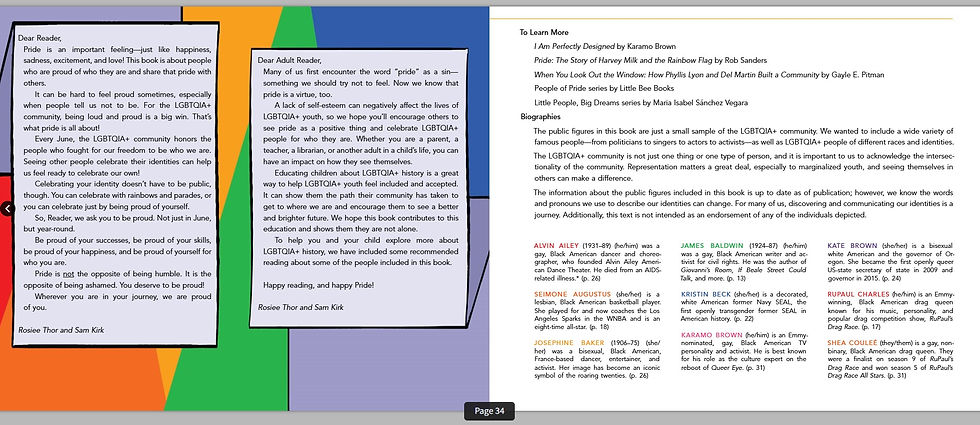The width and height of the screenshot is (980, 425).
Task: Click the ALVIN AILEY biography name
Action: [556, 246]
